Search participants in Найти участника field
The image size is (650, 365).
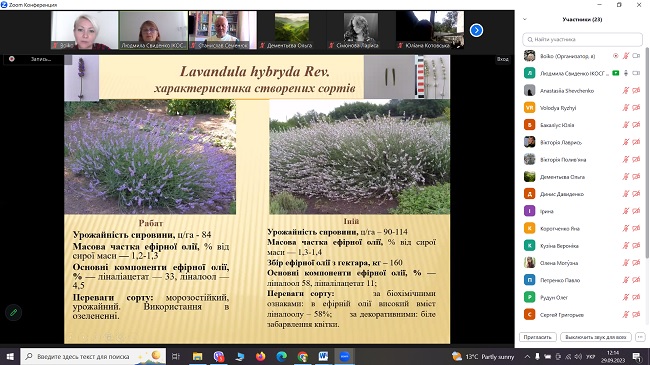click(582, 39)
